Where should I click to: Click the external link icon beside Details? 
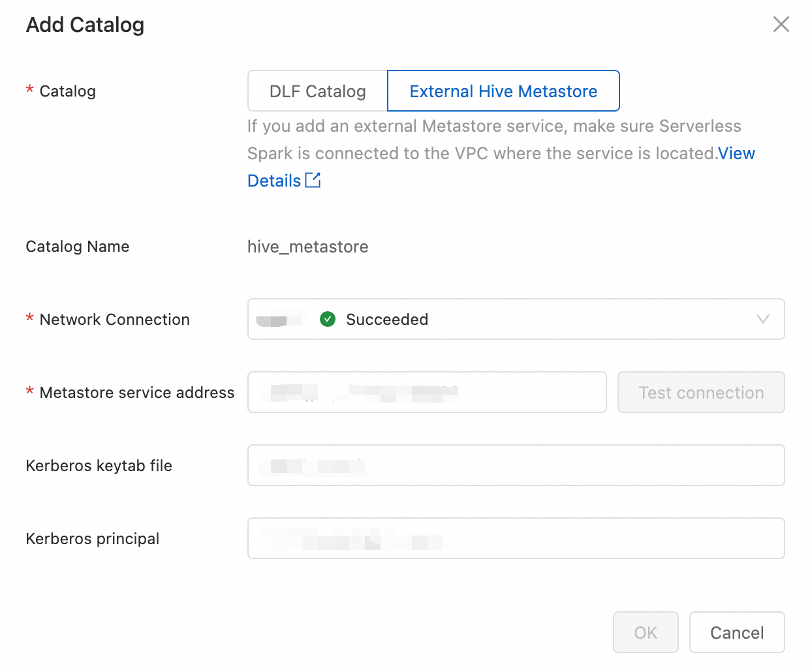(313, 180)
